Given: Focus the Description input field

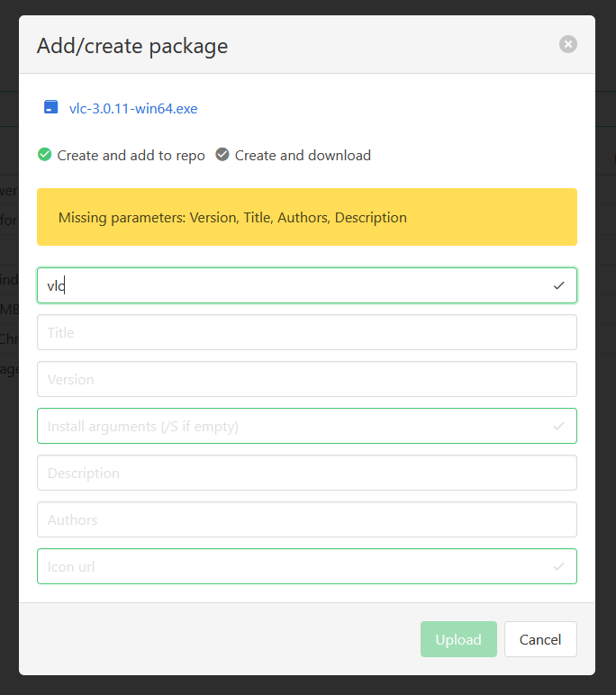Looking at the screenshot, I should 306,473.
